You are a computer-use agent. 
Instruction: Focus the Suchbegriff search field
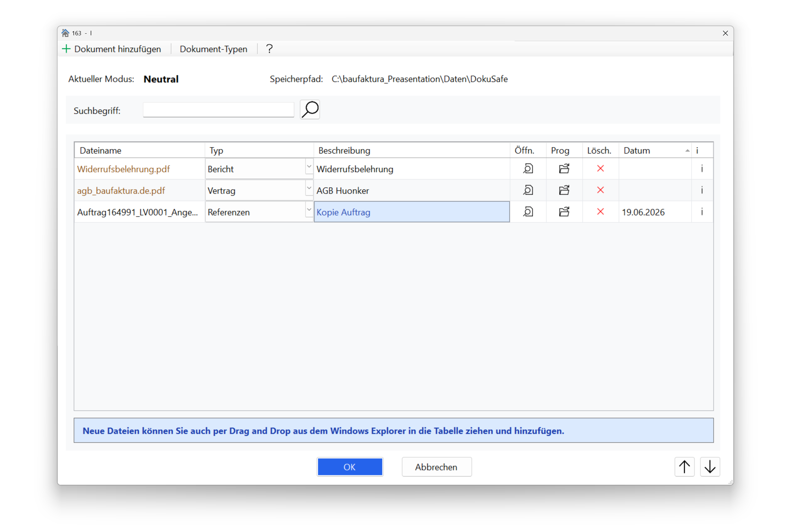click(x=218, y=110)
